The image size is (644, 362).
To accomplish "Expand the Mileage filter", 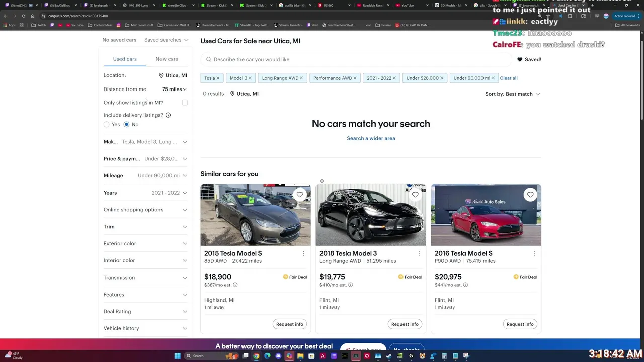I will pyautogui.click(x=145, y=175).
